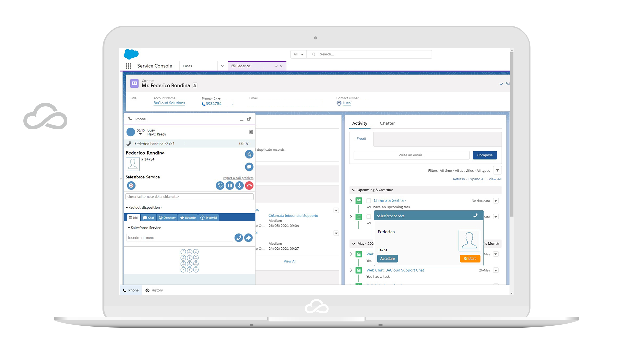Open Chiamata Gestita row actions menu
Viewport: 644px width, 344px height.
click(496, 201)
